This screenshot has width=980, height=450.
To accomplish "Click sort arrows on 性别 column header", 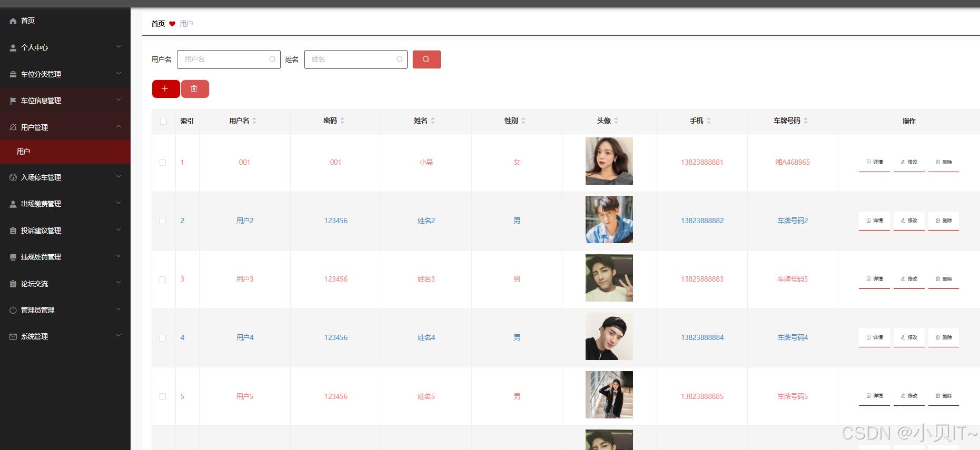I will tap(523, 121).
